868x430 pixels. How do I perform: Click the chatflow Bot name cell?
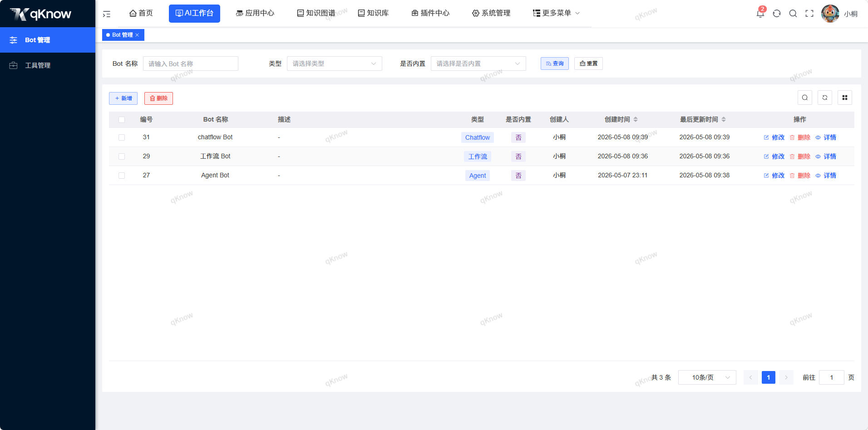click(x=215, y=137)
